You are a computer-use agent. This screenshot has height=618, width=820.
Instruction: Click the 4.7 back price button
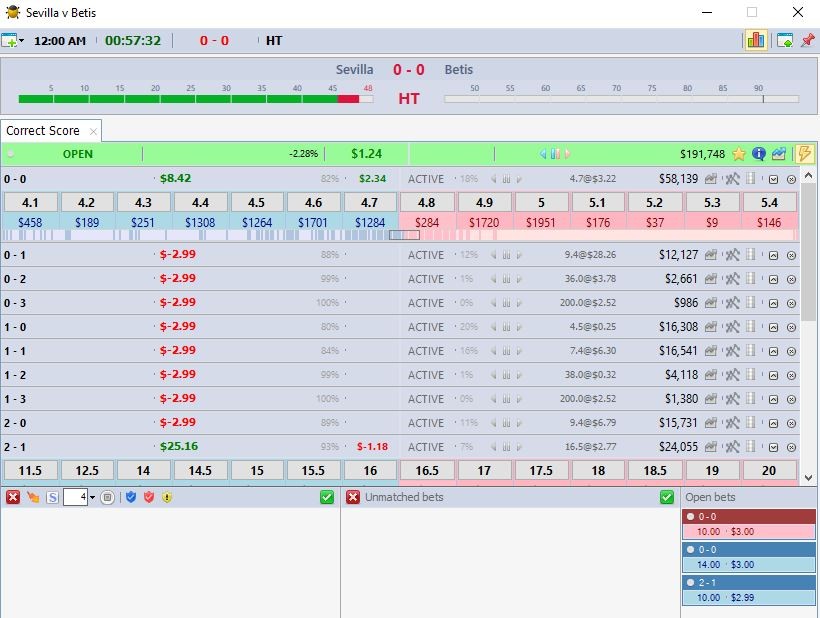(x=370, y=202)
